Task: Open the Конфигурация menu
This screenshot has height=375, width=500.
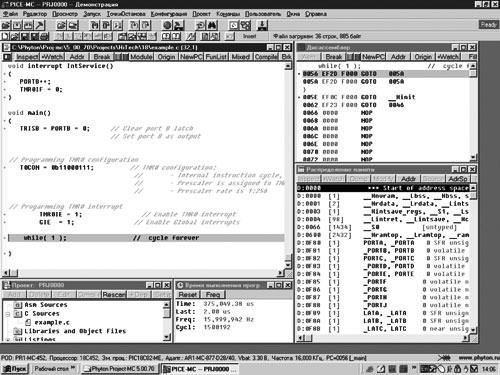Action: (x=169, y=14)
